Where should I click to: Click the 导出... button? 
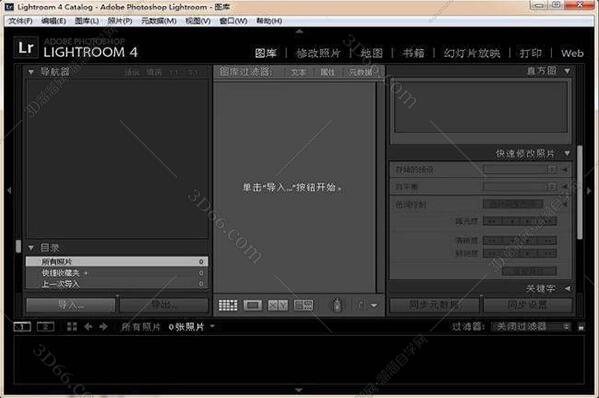click(x=164, y=305)
